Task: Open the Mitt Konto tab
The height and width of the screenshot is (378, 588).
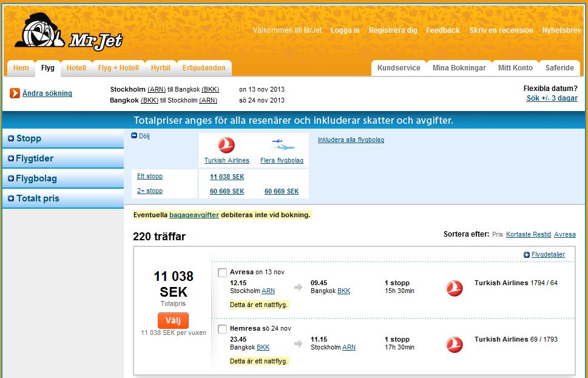Action: 515,68
